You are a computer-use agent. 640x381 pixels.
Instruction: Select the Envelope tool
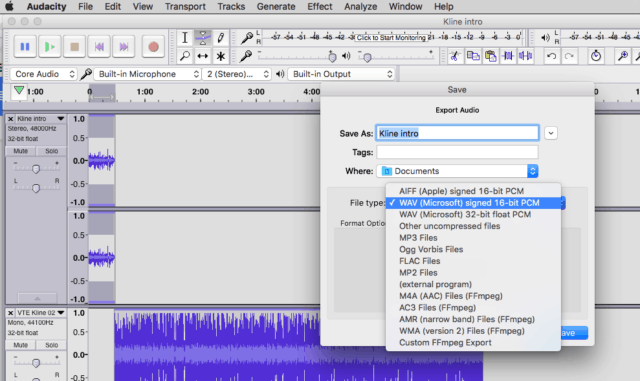(x=202, y=38)
